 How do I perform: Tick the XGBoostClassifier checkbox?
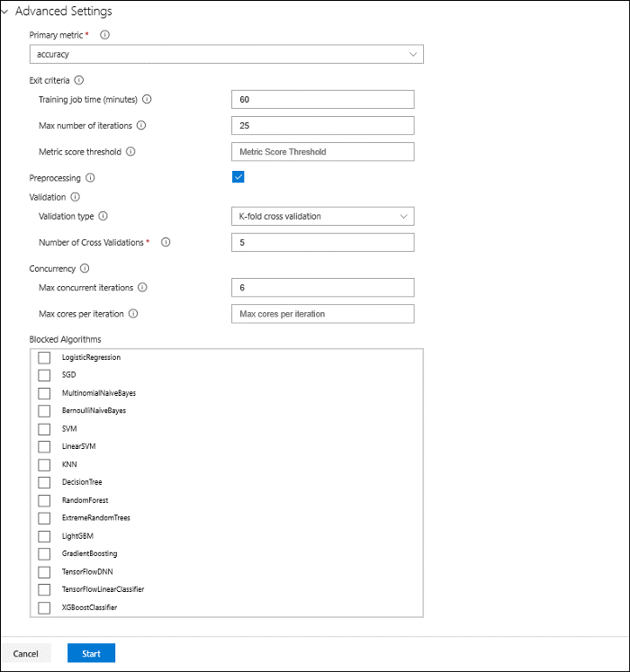pyautogui.click(x=44, y=608)
